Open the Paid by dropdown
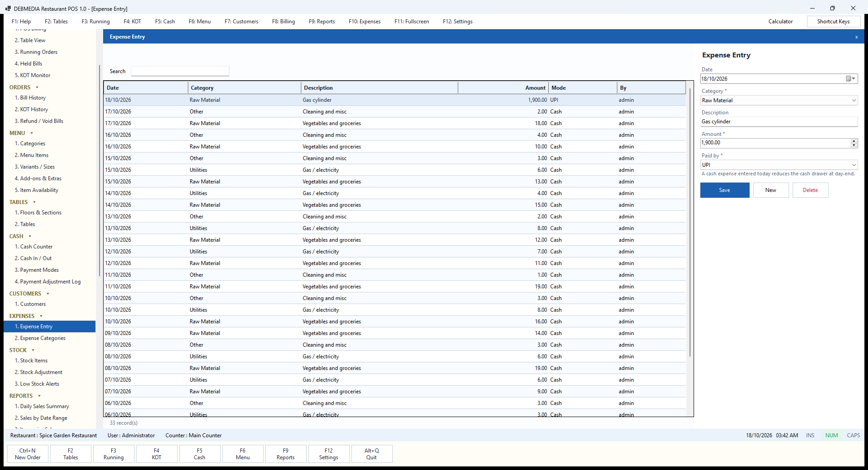 854,165
